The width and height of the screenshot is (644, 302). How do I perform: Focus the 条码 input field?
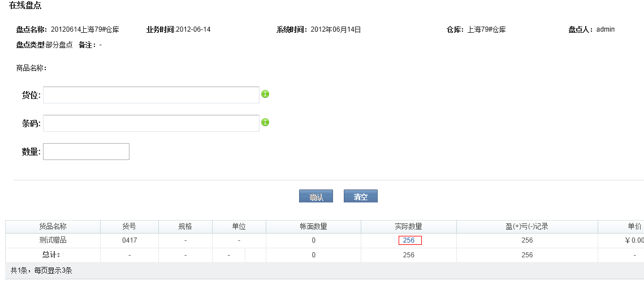[151, 123]
